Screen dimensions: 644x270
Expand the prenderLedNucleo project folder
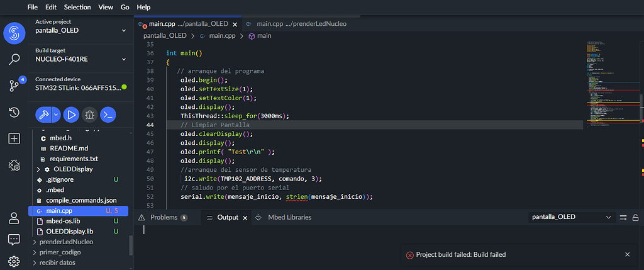pos(35,242)
